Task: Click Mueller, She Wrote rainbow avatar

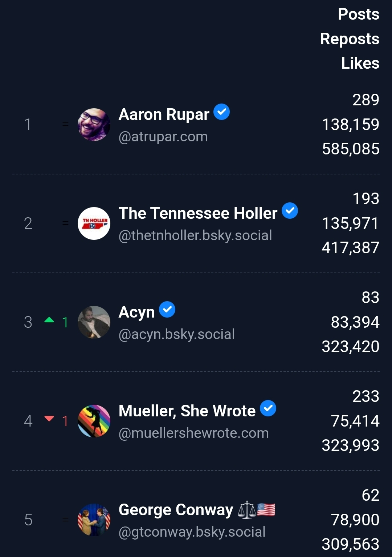Action: 94,421
